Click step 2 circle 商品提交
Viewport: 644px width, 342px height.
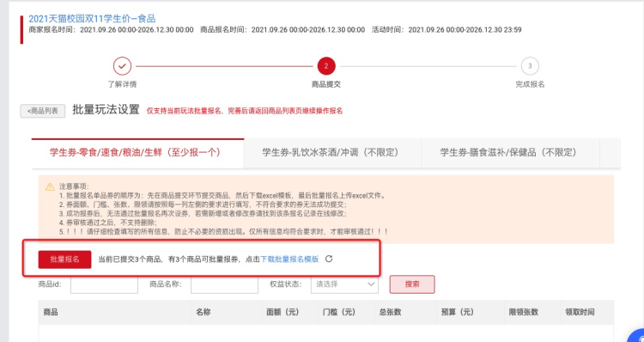pyautogui.click(x=326, y=66)
